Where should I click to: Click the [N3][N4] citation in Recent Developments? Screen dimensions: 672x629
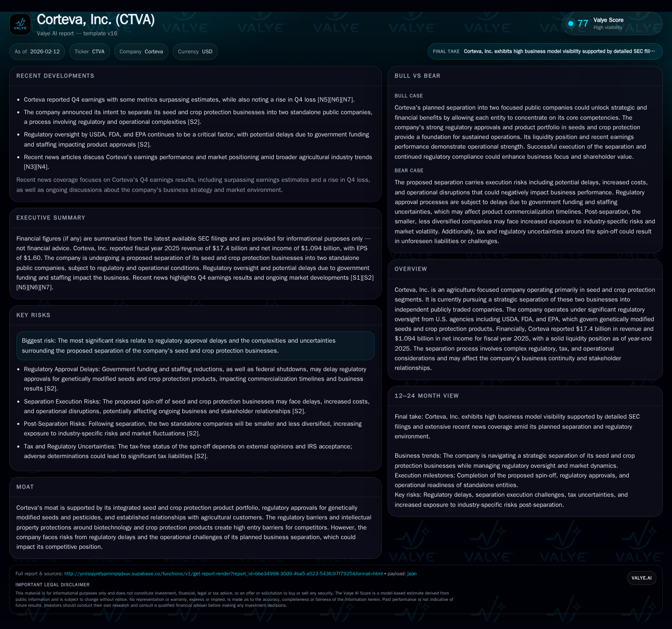pos(37,167)
